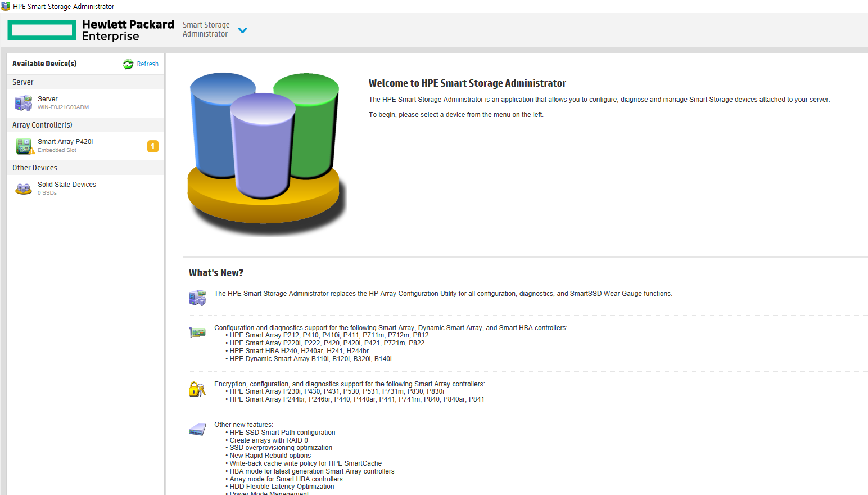Click the Server section header
Image resolution: width=868 pixels, height=495 pixels.
(85, 82)
